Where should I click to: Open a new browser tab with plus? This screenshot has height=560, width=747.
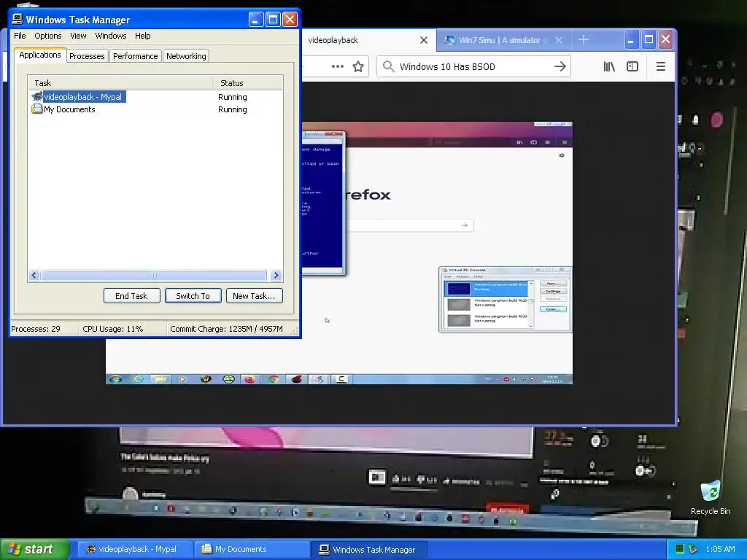coord(584,39)
